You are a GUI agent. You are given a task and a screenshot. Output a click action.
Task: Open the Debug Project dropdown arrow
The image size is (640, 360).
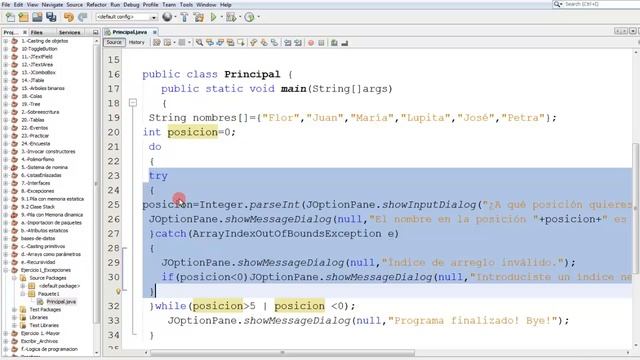pos(240,17)
